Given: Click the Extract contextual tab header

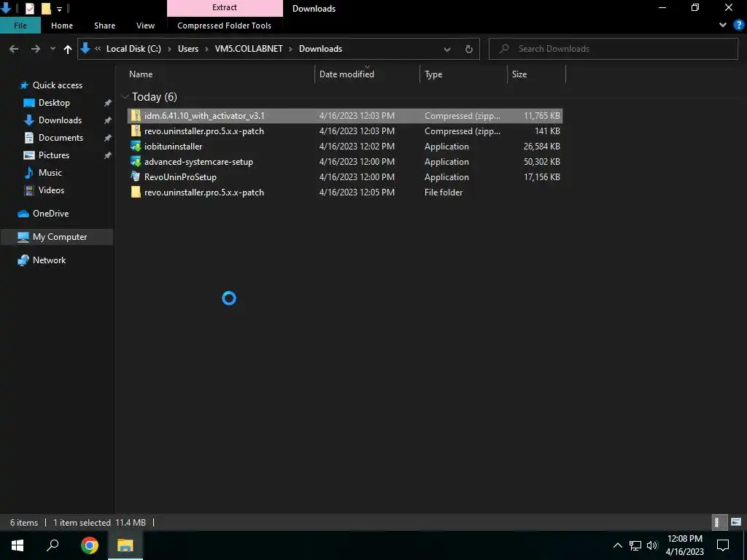Looking at the screenshot, I should coord(225,7).
